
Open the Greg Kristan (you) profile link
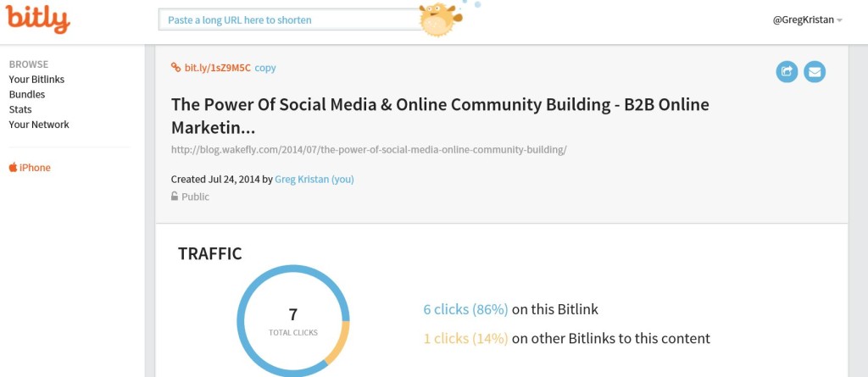[314, 180]
